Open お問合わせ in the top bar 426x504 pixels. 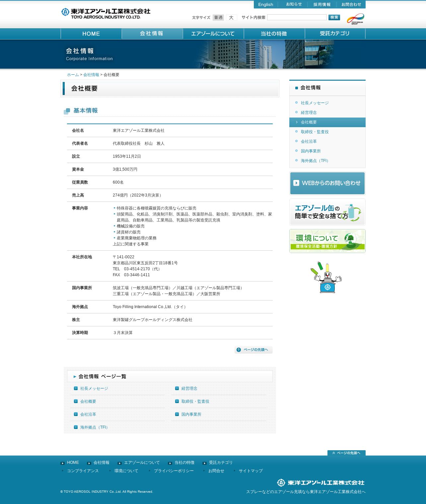(x=351, y=4)
